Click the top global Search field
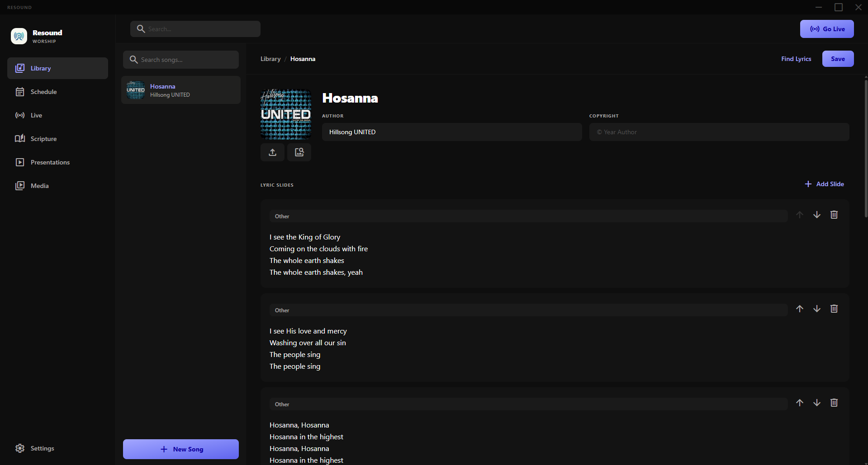Image resolution: width=868 pixels, height=465 pixels. pyautogui.click(x=195, y=29)
